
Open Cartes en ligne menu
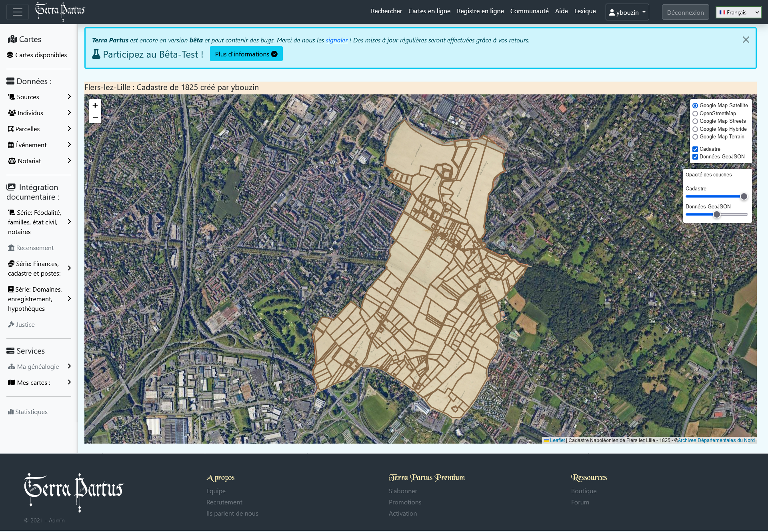click(x=429, y=11)
